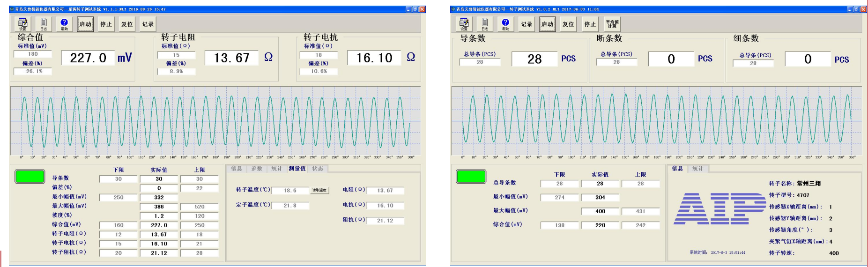
Task: Click green status indicator in left window
Action: (x=30, y=177)
